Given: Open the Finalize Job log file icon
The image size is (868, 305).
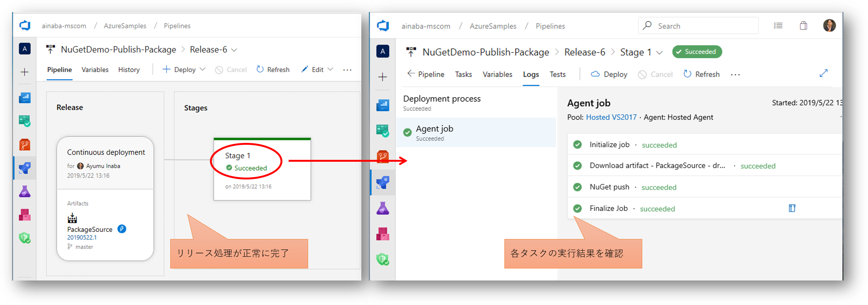Looking at the screenshot, I should coord(792,208).
